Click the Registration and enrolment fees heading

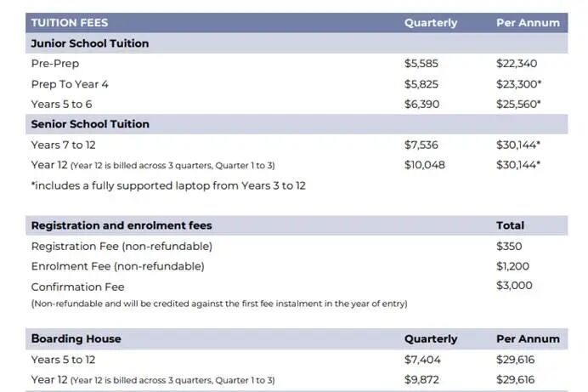[x=122, y=225]
